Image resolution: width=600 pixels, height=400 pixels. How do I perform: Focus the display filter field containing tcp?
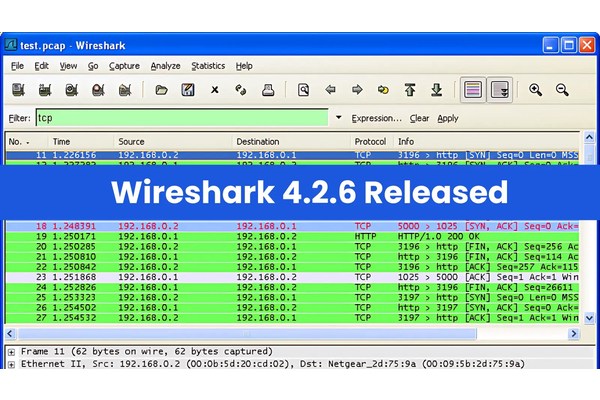tap(182, 118)
